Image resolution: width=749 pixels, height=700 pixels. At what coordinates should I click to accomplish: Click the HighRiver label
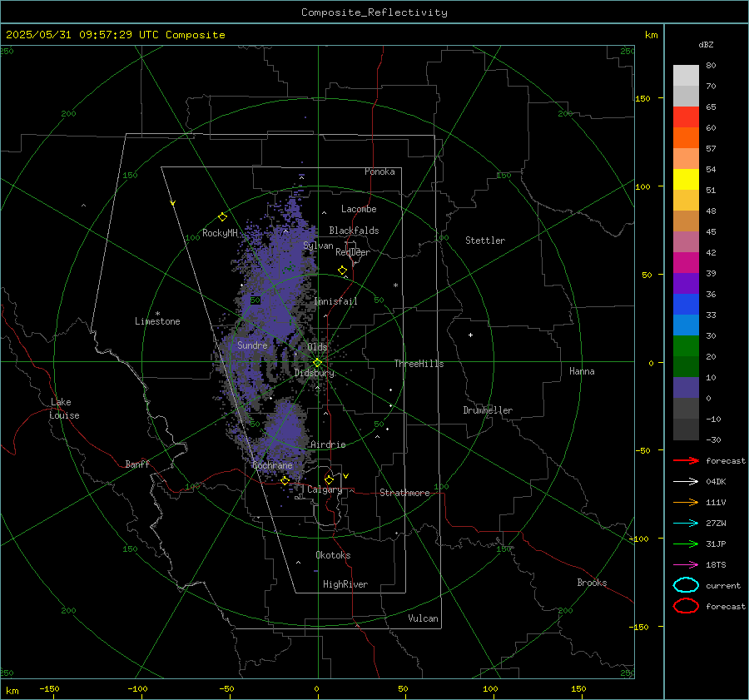tap(345, 584)
